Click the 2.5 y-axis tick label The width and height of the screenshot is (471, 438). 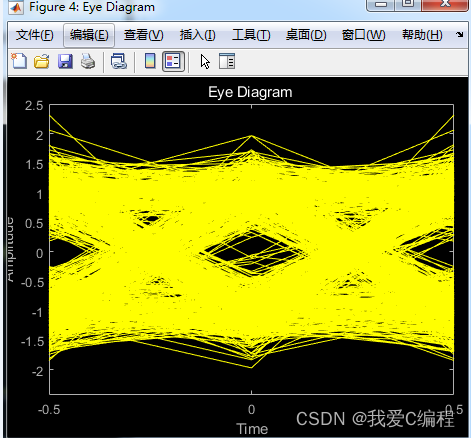point(34,106)
